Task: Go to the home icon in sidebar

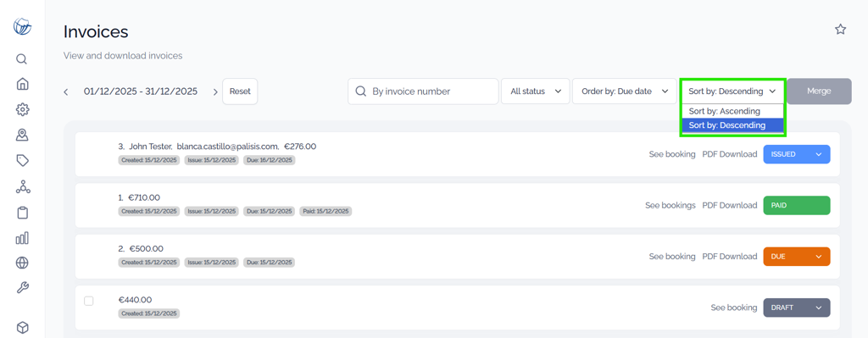Action: (22, 84)
